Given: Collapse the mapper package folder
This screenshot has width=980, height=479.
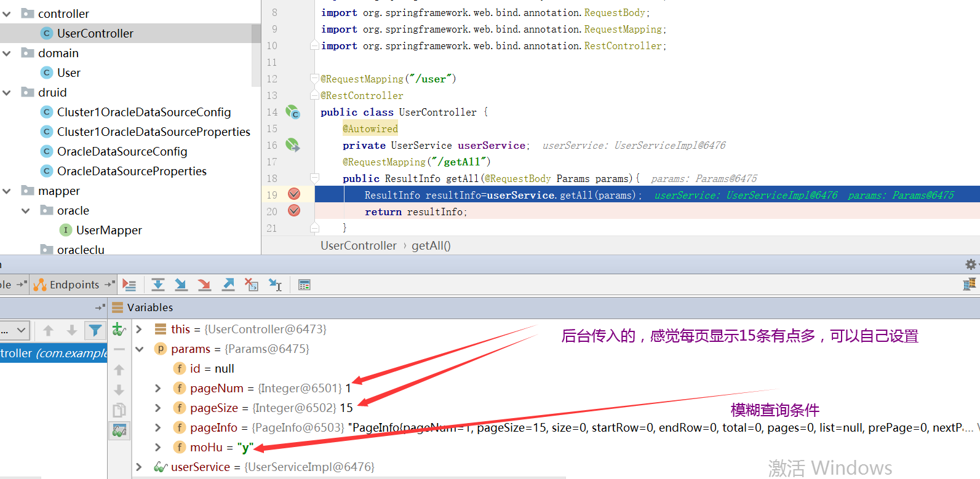Looking at the screenshot, I should pos(7,191).
